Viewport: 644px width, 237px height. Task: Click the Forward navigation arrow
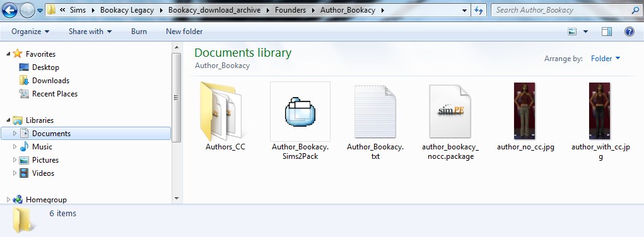(27, 10)
